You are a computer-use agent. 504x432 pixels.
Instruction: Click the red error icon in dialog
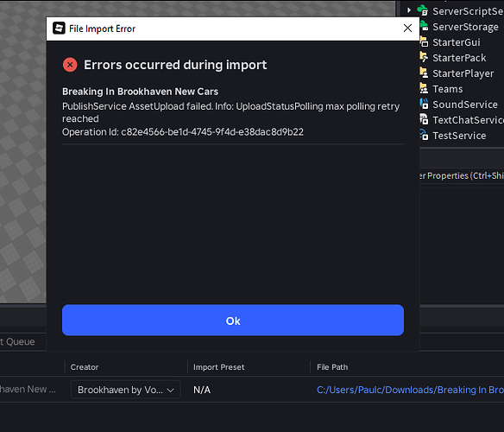tap(70, 65)
